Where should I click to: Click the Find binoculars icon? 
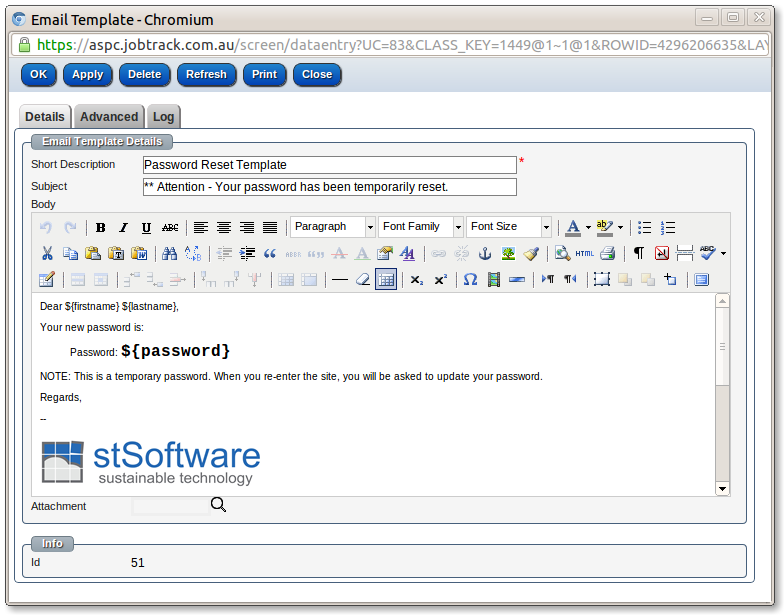pos(169,254)
